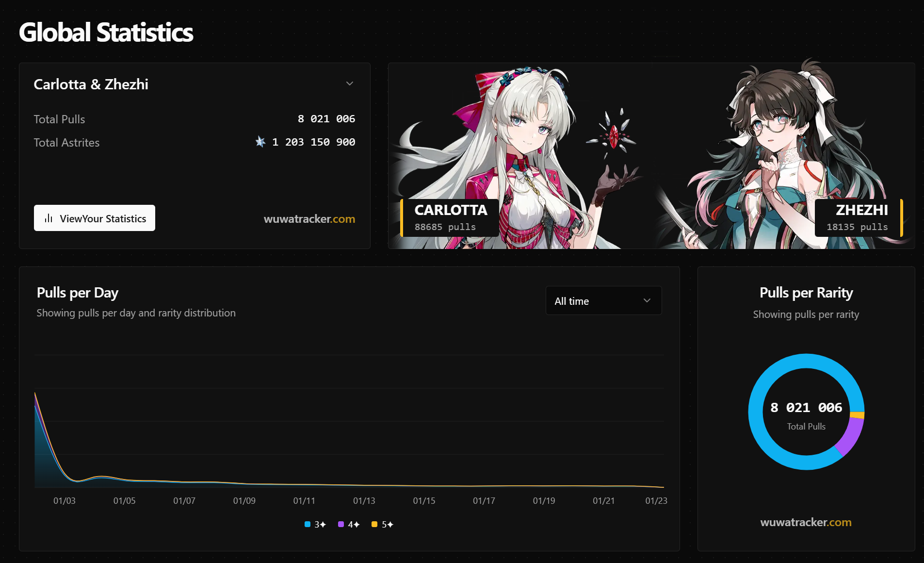Viewport: 924px width, 563px height.
Task: Toggle the 4-star legend entry
Action: [x=349, y=524]
